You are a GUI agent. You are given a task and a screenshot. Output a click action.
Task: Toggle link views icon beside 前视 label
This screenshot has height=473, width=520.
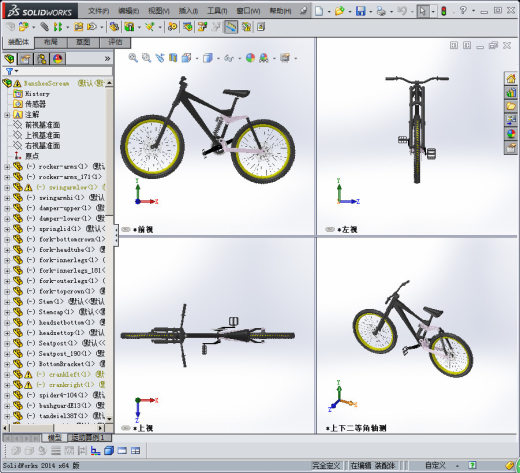[125, 229]
